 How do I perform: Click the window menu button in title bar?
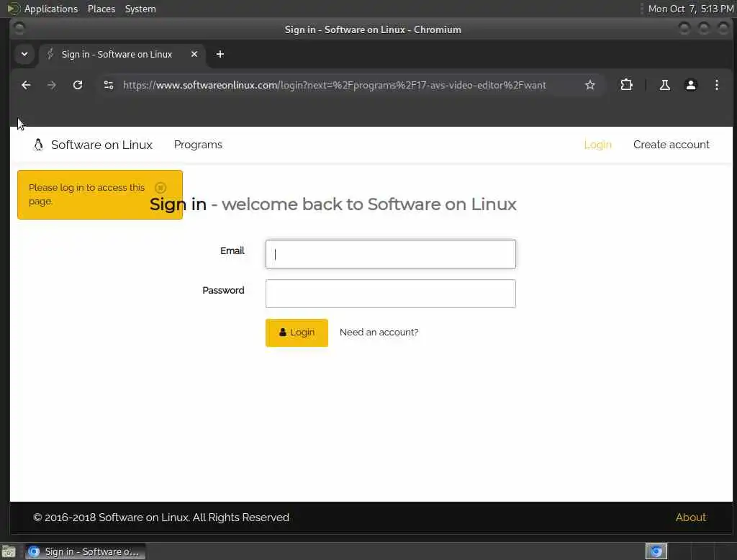(x=19, y=30)
